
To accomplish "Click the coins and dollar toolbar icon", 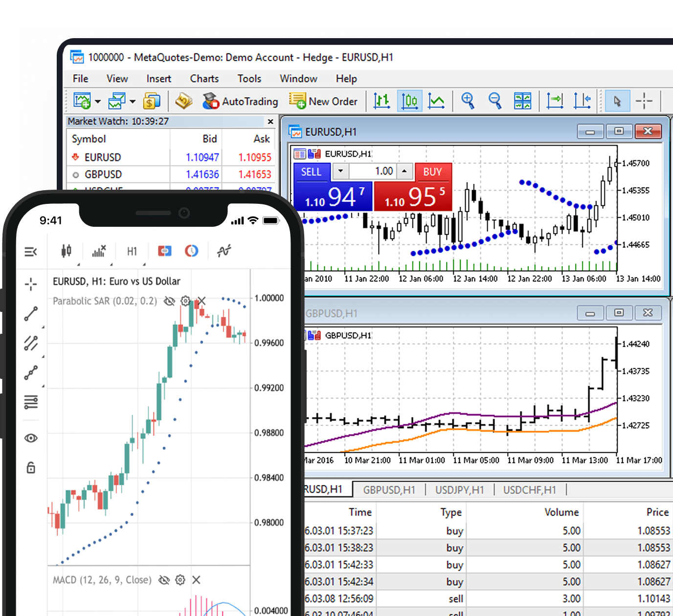I will point(152,101).
